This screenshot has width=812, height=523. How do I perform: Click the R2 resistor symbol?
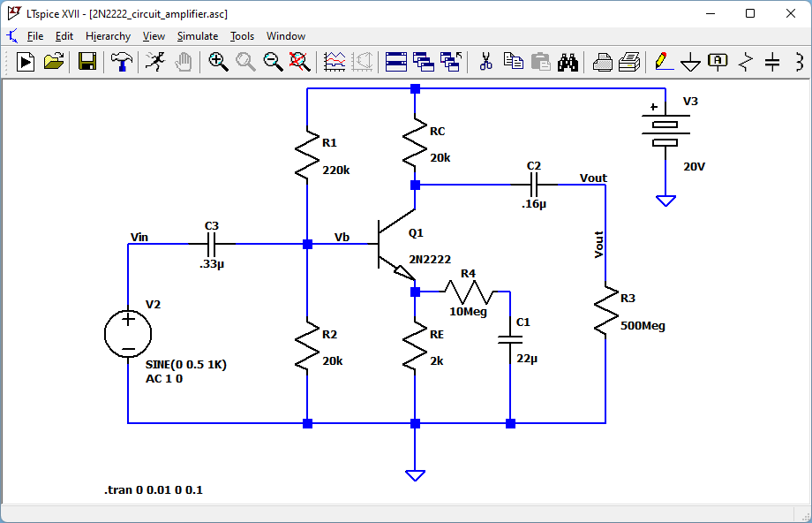pyautogui.click(x=307, y=345)
